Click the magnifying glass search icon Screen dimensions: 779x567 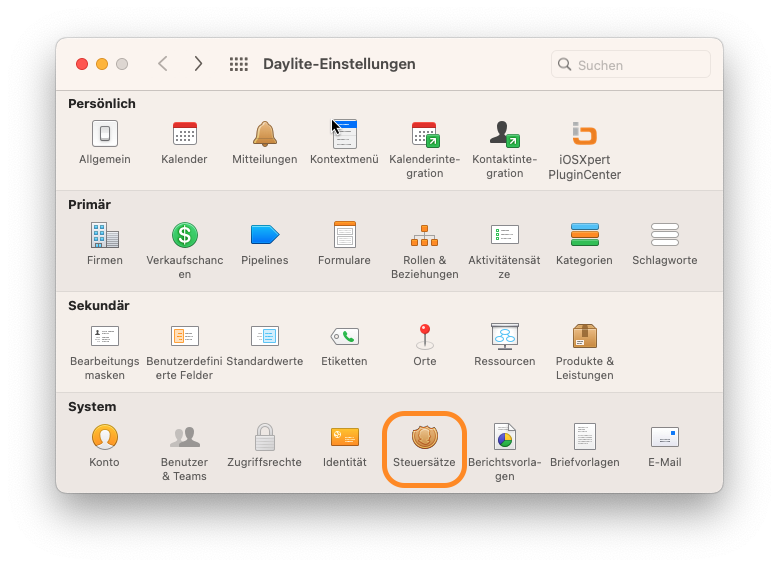click(x=564, y=64)
